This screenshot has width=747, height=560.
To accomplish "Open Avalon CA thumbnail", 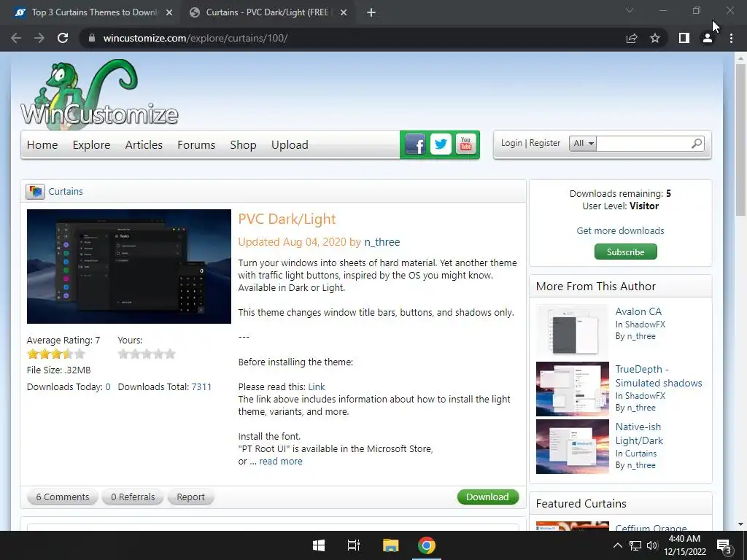I will point(573,331).
